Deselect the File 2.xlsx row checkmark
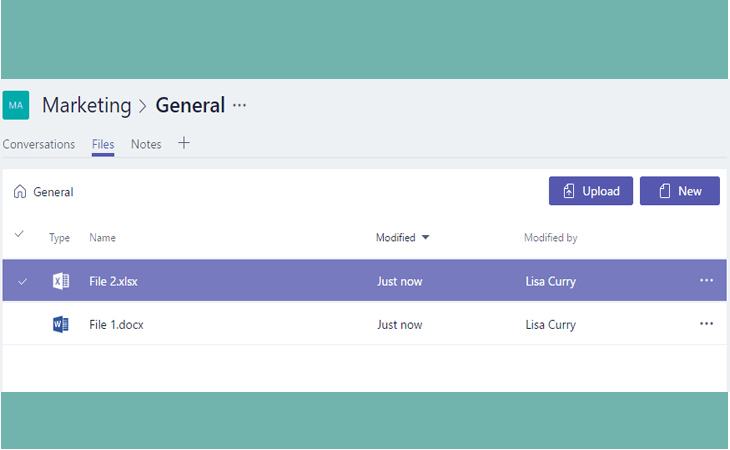Image resolution: width=730 pixels, height=450 pixels. point(22,282)
